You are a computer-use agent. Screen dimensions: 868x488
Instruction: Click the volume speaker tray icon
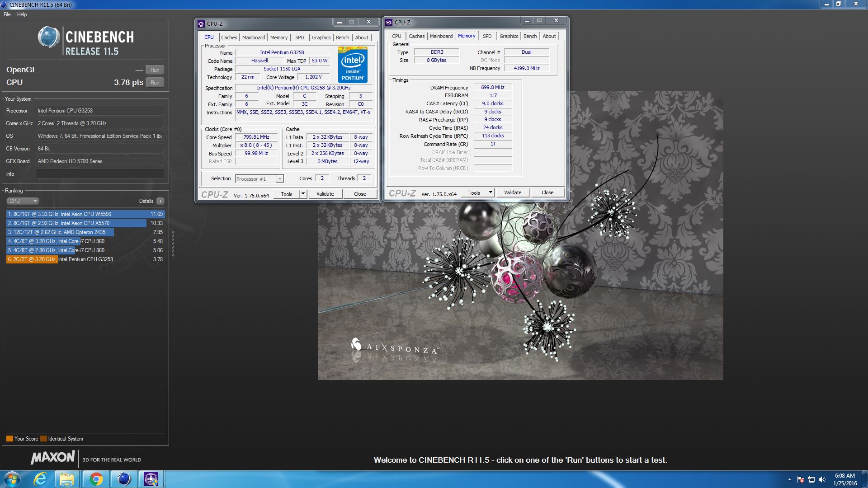tap(822, 479)
